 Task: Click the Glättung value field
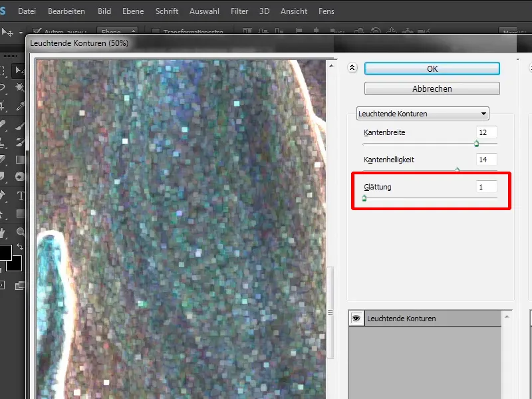click(x=487, y=187)
